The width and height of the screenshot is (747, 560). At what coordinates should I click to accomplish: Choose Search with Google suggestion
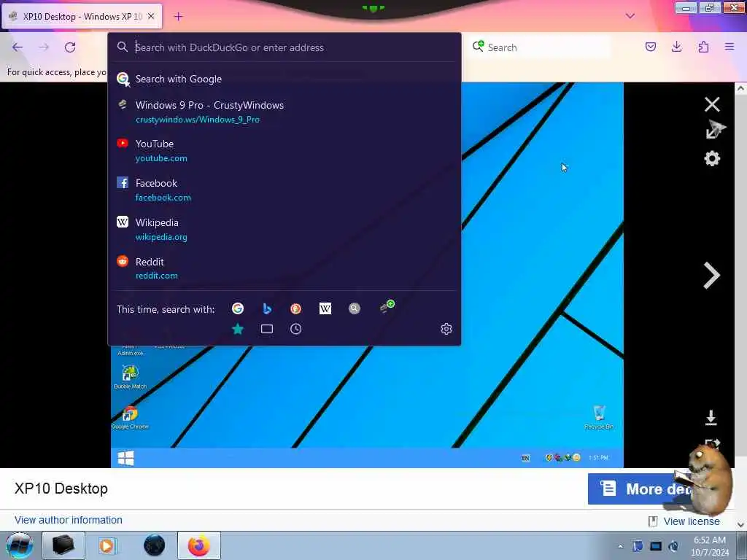(285, 79)
